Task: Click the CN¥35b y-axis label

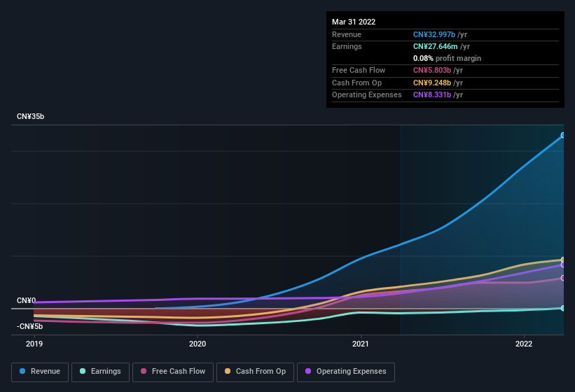Action: click(x=30, y=116)
